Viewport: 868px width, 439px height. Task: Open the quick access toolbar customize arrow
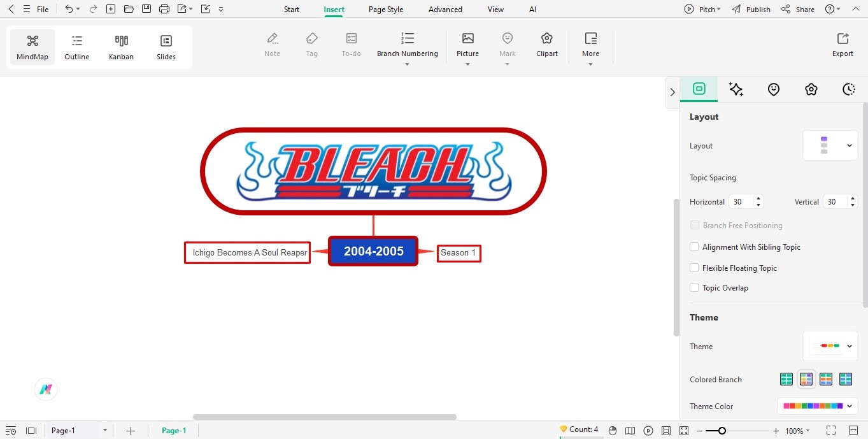click(x=221, y=9)
